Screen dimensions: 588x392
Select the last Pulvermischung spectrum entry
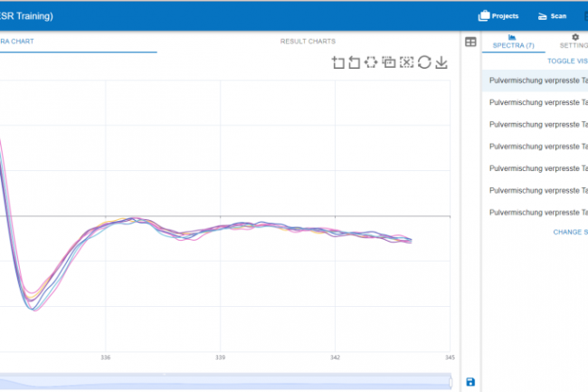pyautogui.click(x=534, y=213)
